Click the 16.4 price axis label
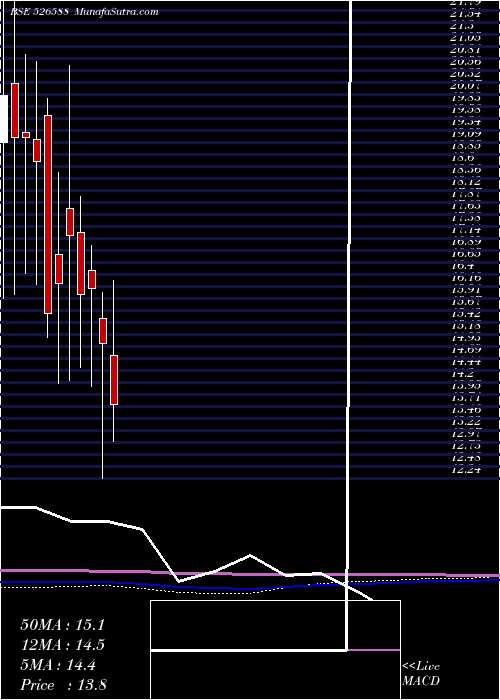The height and width of the screenshot is (700, 500). (463, 266)
